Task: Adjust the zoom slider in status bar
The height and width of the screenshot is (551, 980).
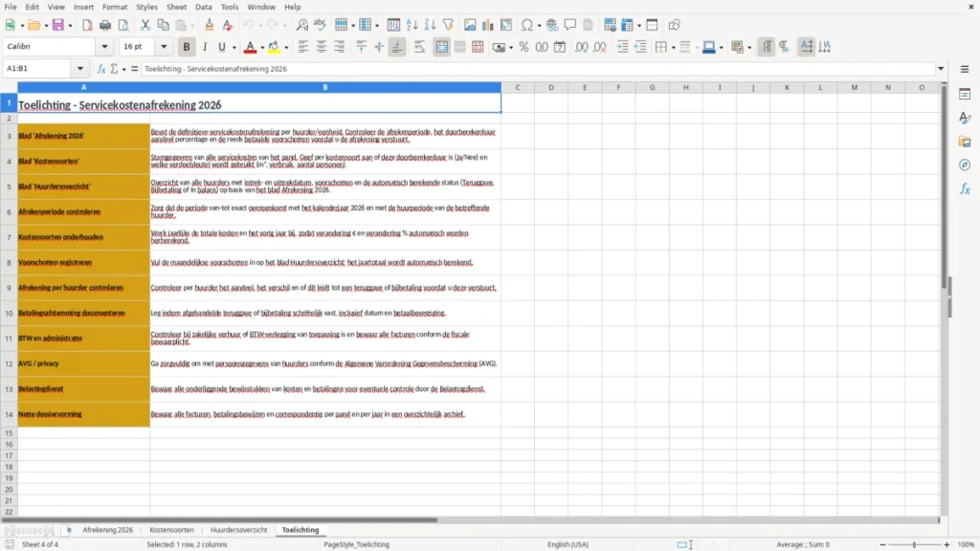Action: pos(914,544)
